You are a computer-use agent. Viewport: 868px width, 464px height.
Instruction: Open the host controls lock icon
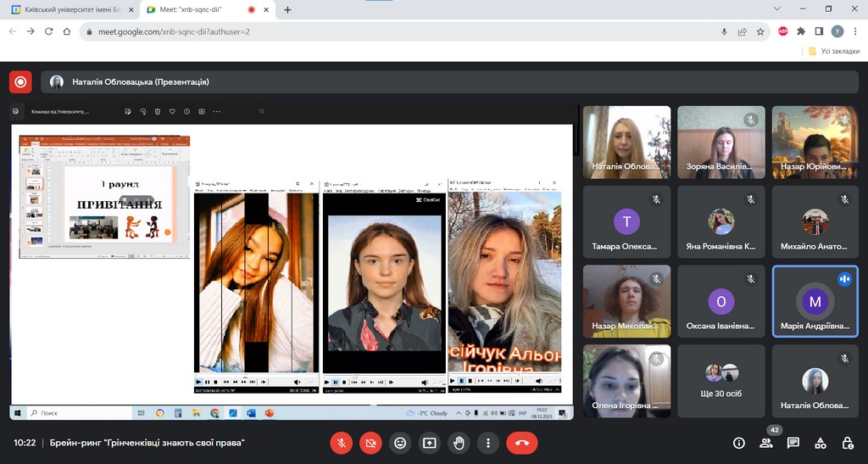[x=848, y=443]
